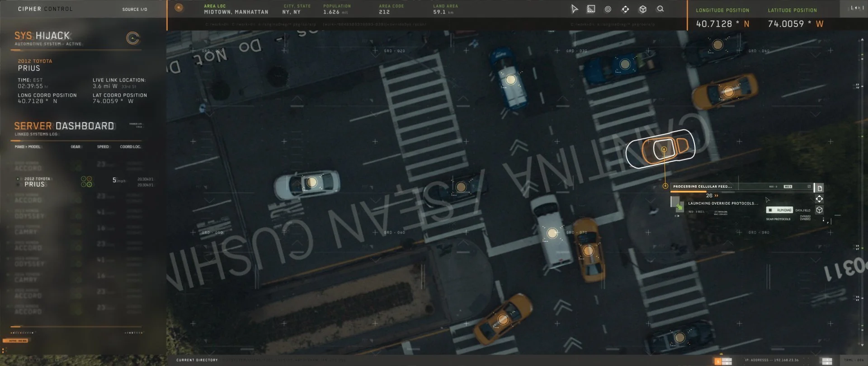Click LAUNCHING OVERRIDE PROTOCOLS text
Viewport: 868px width, 366px height.
point(723,203)
